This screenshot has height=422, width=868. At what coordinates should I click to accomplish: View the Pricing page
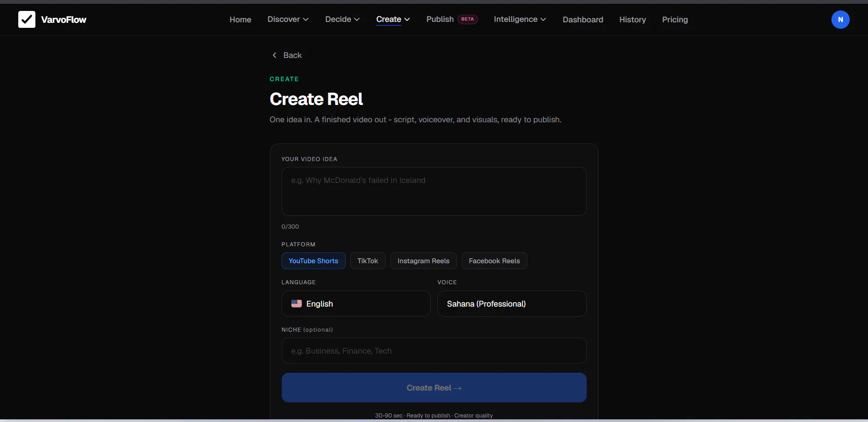tap(675, 20)
